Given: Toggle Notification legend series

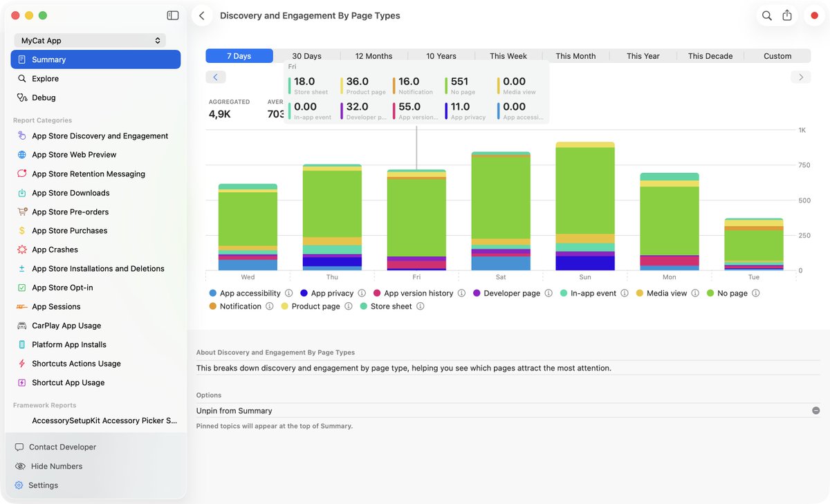Looking at the screenshot, I should (235, 306).
